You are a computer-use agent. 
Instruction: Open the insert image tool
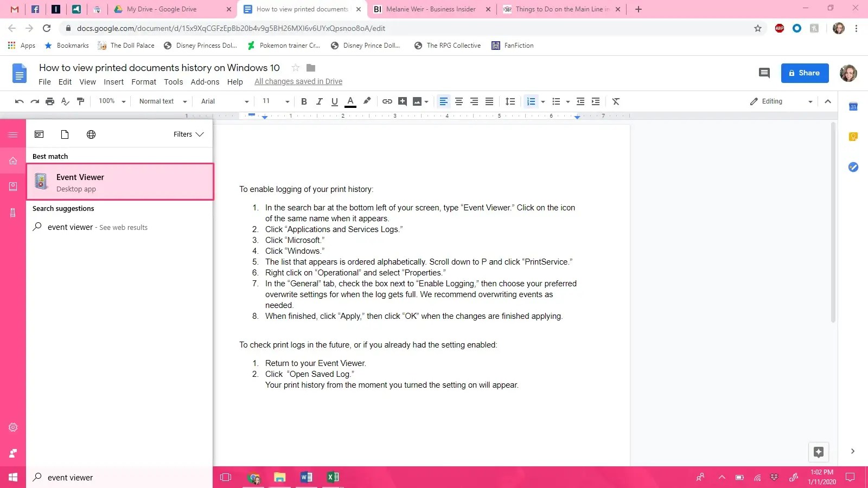[417, 101]
